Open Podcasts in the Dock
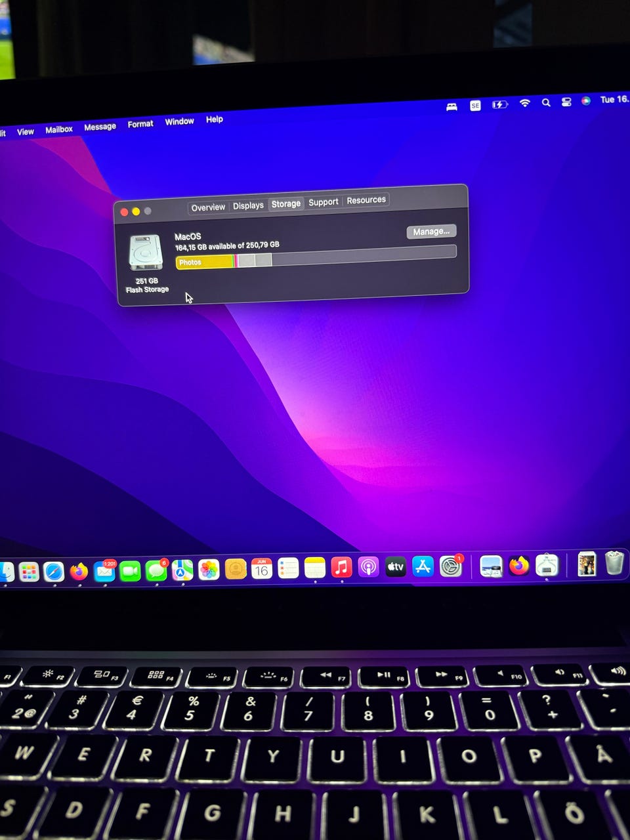 pos(368,567)
